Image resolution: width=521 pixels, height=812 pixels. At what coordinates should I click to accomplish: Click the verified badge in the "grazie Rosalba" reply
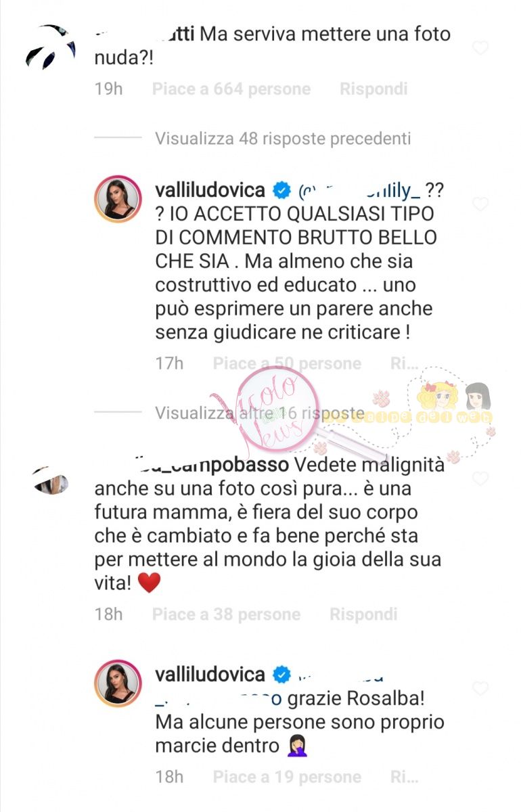point(282,675)
